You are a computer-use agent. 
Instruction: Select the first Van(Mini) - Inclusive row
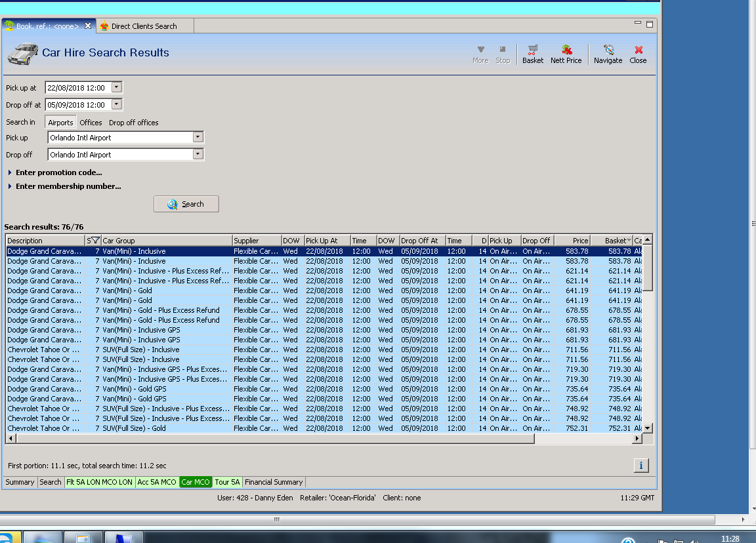click(324, 251)
